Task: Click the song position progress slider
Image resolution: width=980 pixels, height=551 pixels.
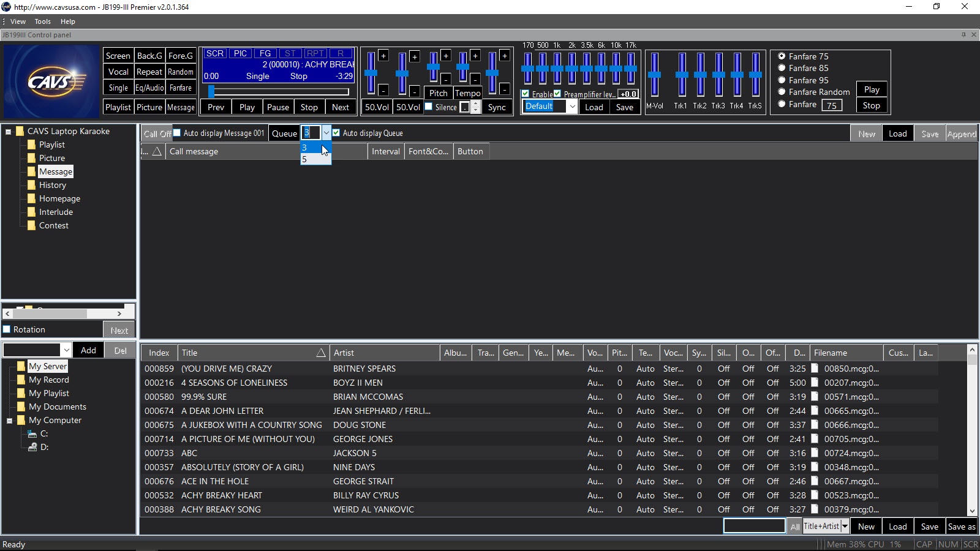Action: pos(280,92)
